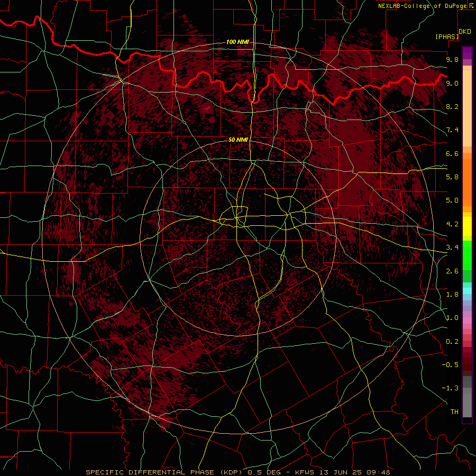Pick the dark maroon band near -0.5

point(467,364)
